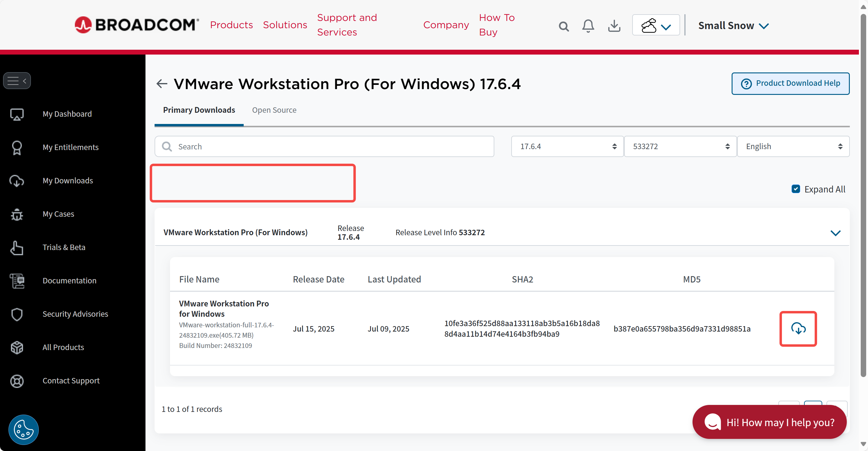Open All Products page
Screen dimensions: 868x451
tap(63, 347)
